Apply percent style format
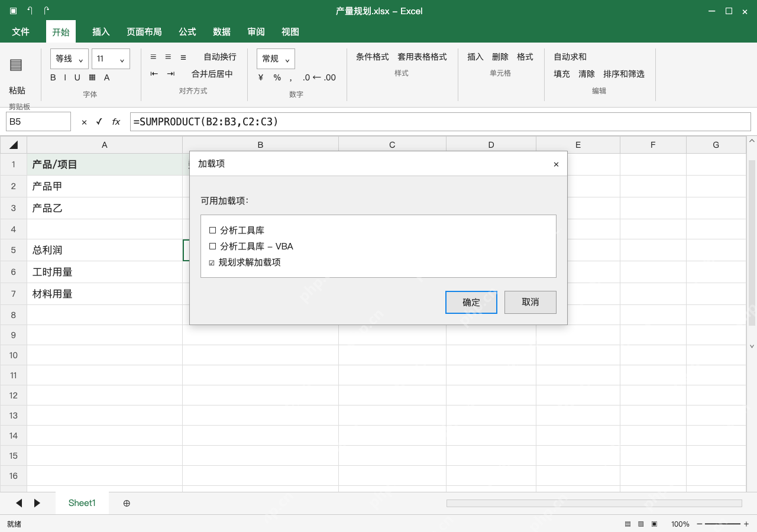757x532 pixels. [277, 77]
